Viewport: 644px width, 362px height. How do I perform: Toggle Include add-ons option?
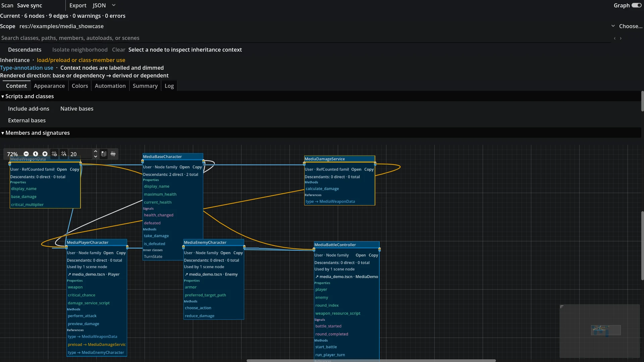click(29, 109)
